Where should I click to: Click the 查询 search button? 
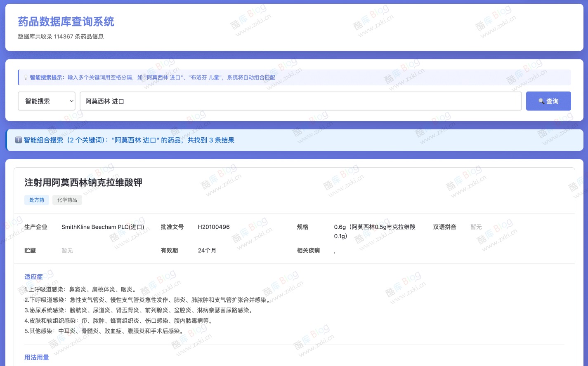pos(548,101)
